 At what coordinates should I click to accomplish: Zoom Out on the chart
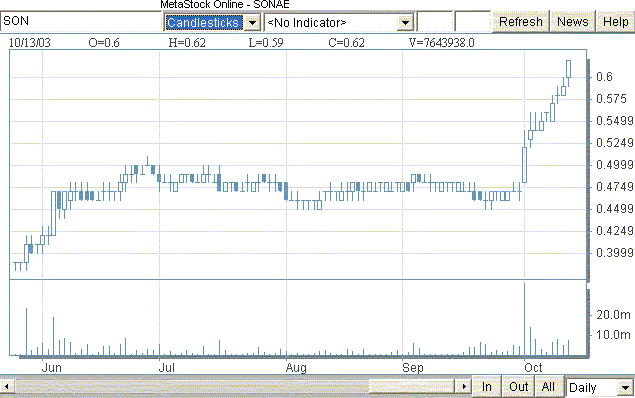point(518,387)
